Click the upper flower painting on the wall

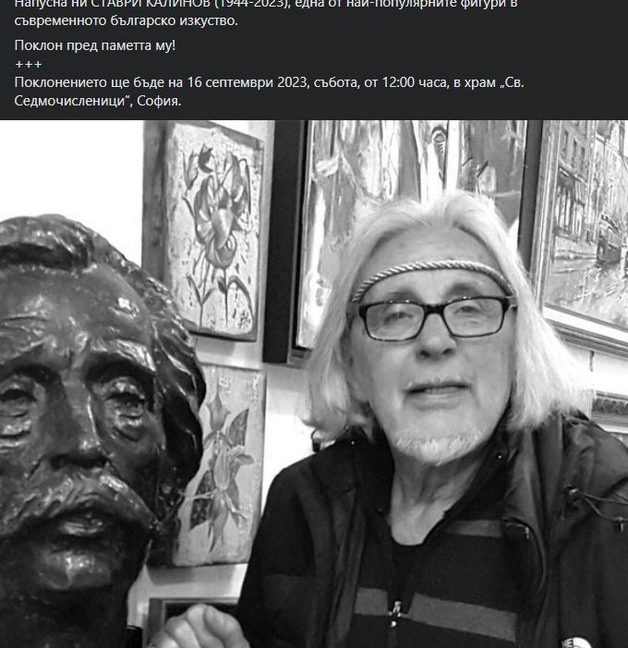click(x=207, y=231)
